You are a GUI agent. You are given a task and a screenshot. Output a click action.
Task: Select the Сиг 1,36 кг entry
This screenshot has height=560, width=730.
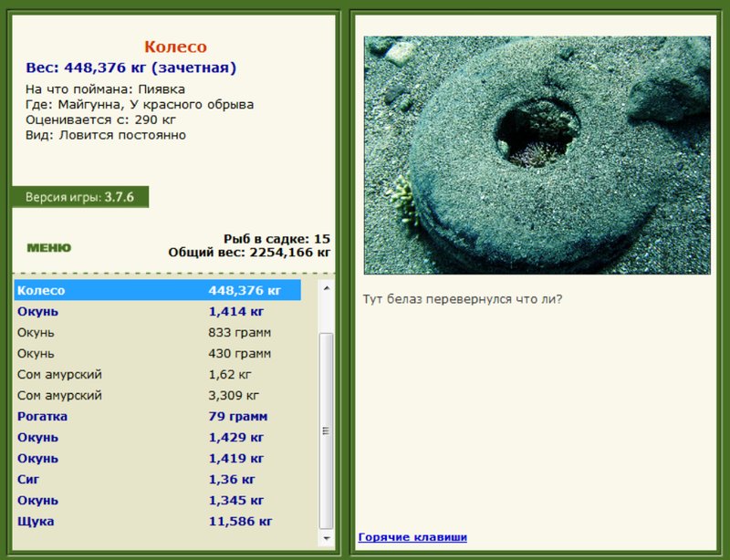click(157, 479)
